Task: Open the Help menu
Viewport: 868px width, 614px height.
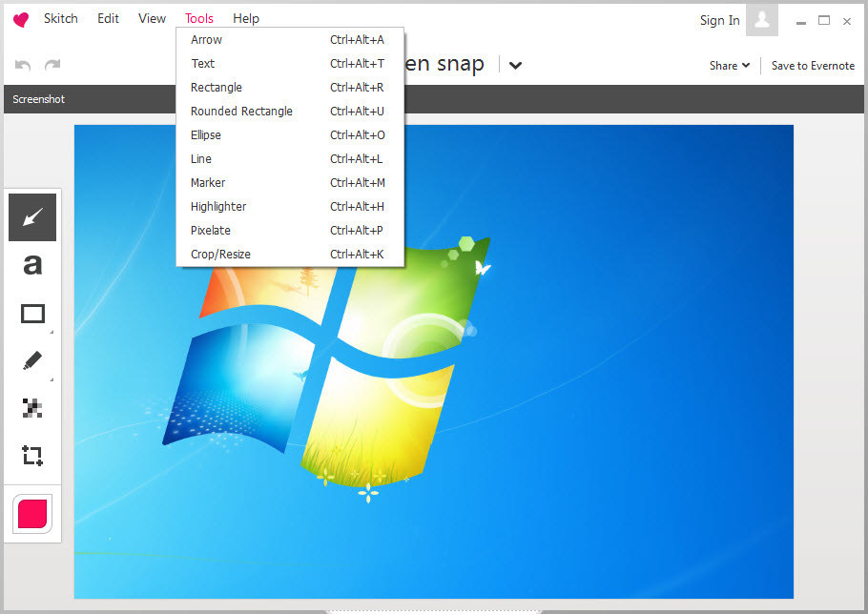Action: 246,19
